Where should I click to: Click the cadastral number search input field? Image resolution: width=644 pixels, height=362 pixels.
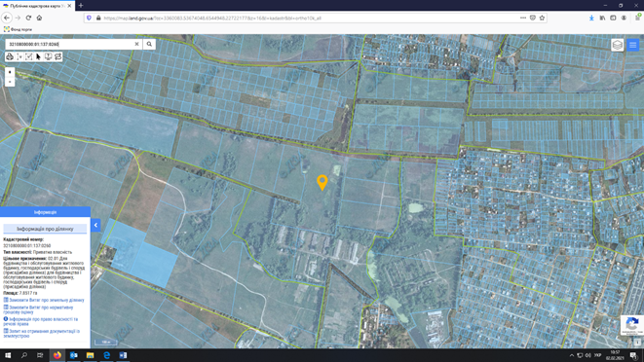(x=70, y=44)
